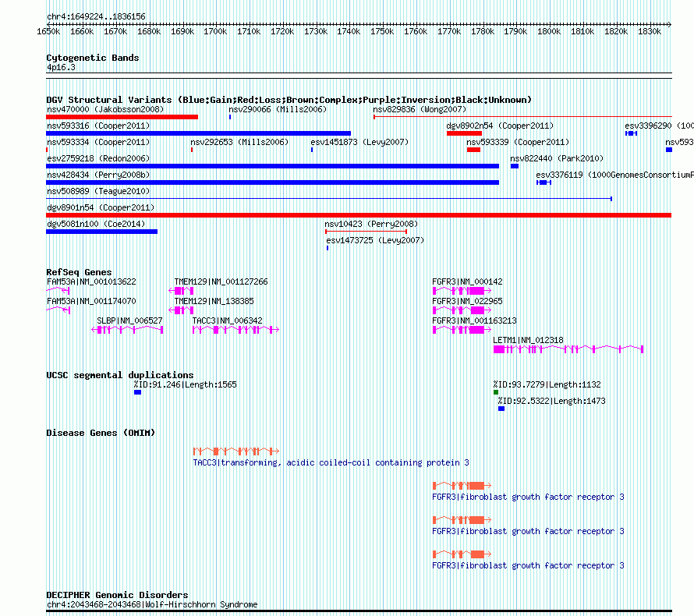694x616 pixels.
Task: Select the dgv8901n54 (Cooper2011) long red bar
Action: pyautogui.click(x=359, y=215)
